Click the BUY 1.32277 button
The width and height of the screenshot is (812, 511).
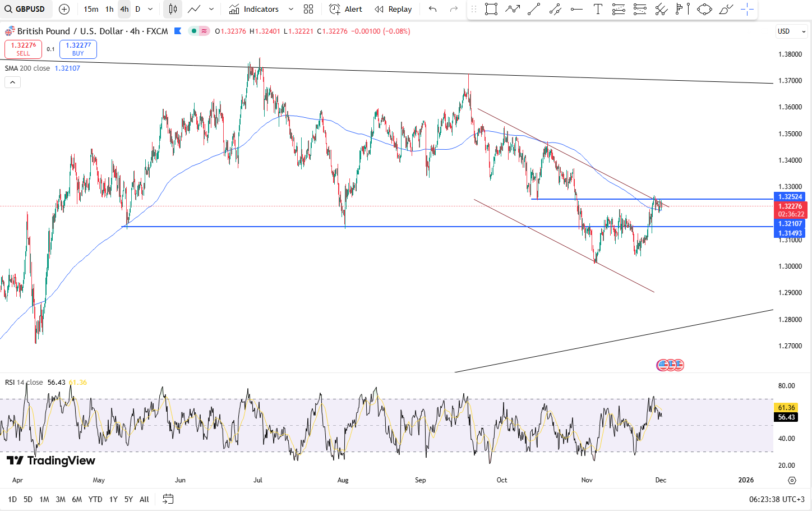(78, 49)
